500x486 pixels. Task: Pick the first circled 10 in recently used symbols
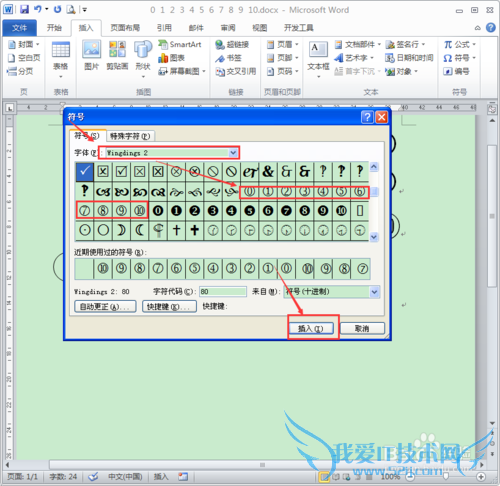pos(103,268)
